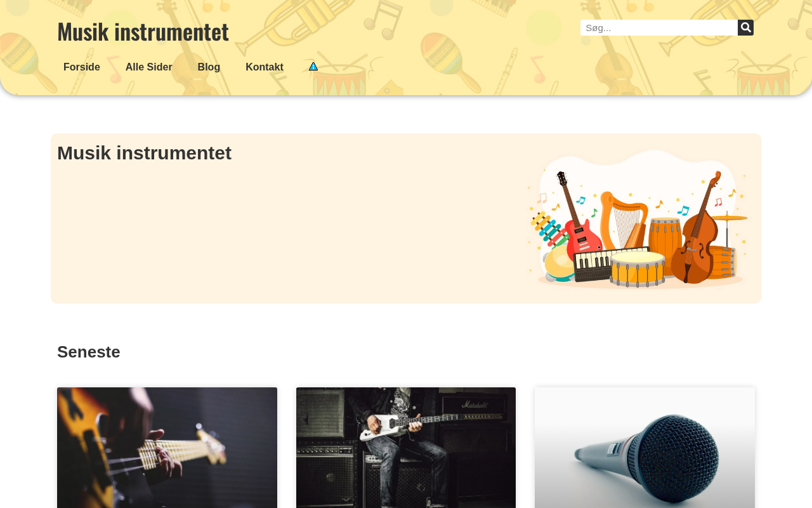Click the colorful xylophone in the illustration

[x=548, y=230]
